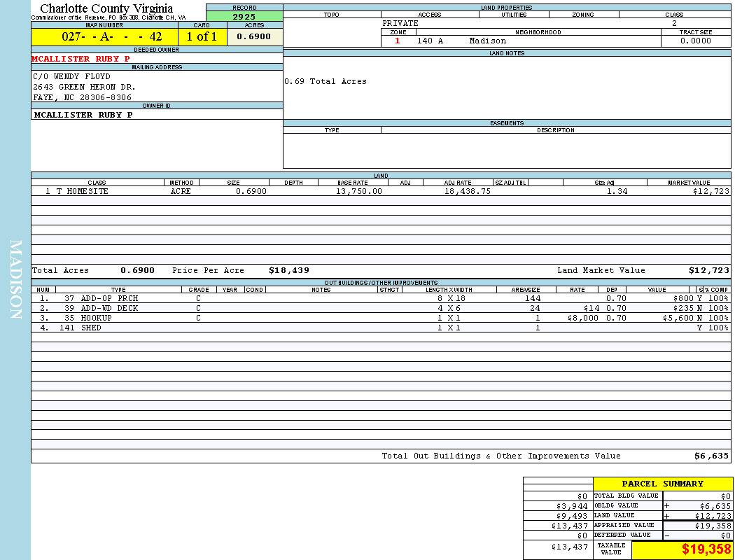
Task: Click the green record number 2925 field
Action: pos(244,15)
